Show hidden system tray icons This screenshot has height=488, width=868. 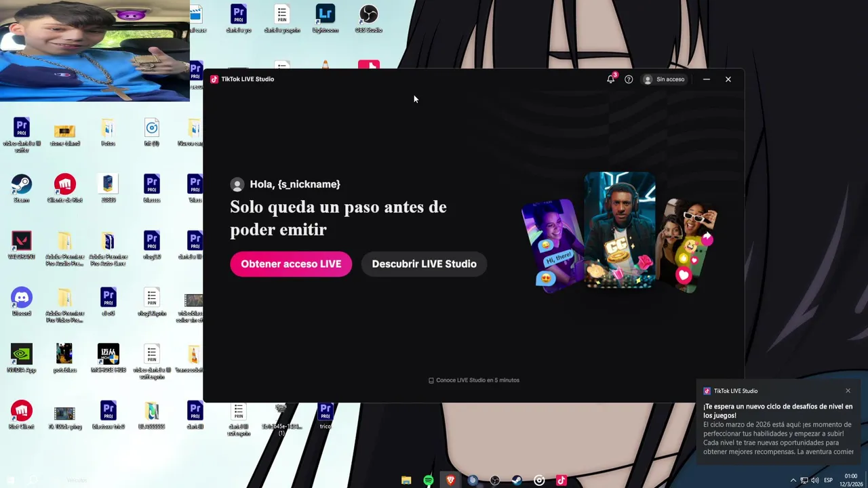click(793, 480)
